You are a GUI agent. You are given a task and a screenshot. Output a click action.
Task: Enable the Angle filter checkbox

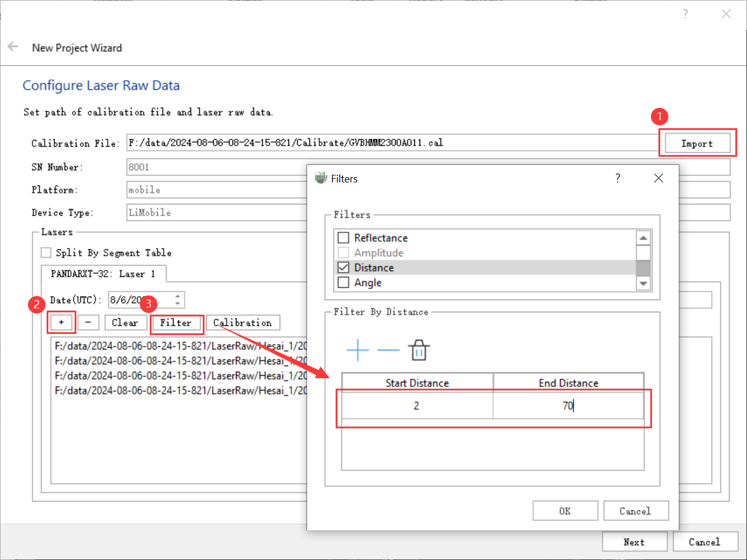pyautogui.click(x=344, y=283)
